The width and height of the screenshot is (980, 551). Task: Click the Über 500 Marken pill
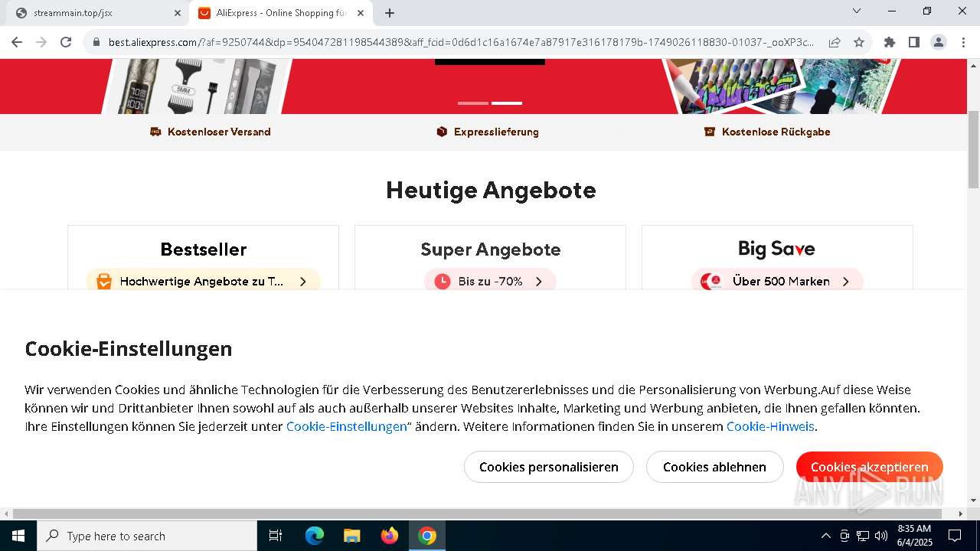coord(777,282)
